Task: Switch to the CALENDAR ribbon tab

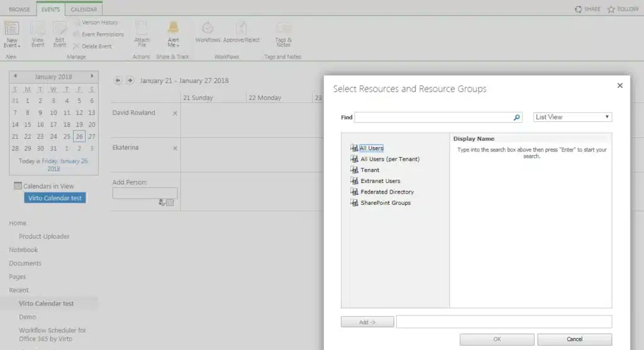Action: click(x=84, y=9)
